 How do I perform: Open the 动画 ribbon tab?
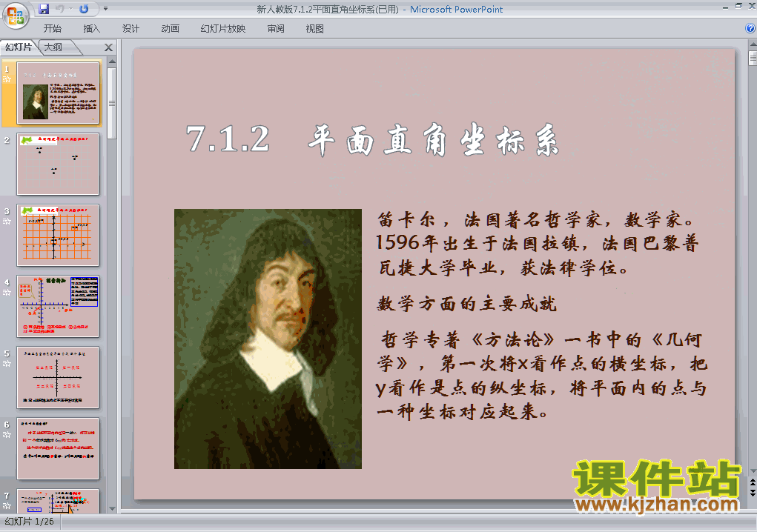[170, 29]
